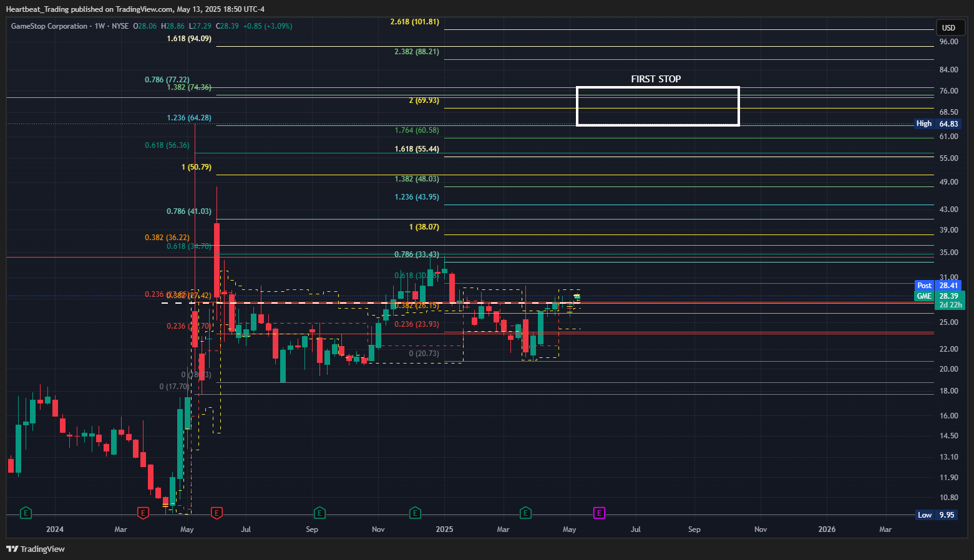Click the 76.00 price axis label
This screenshot has width=974, height=560.
(x=948, y=91)
